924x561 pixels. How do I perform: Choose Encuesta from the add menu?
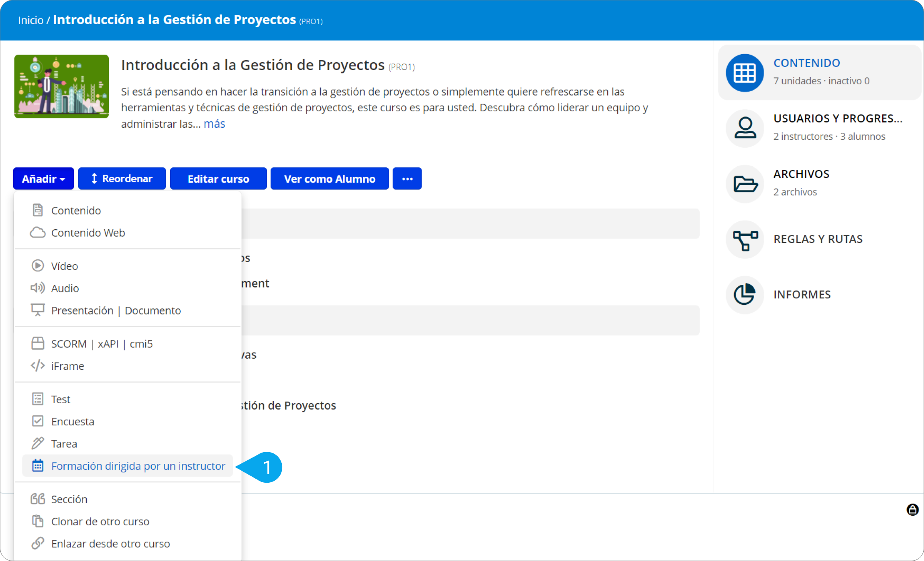click(x=73, y=421)
